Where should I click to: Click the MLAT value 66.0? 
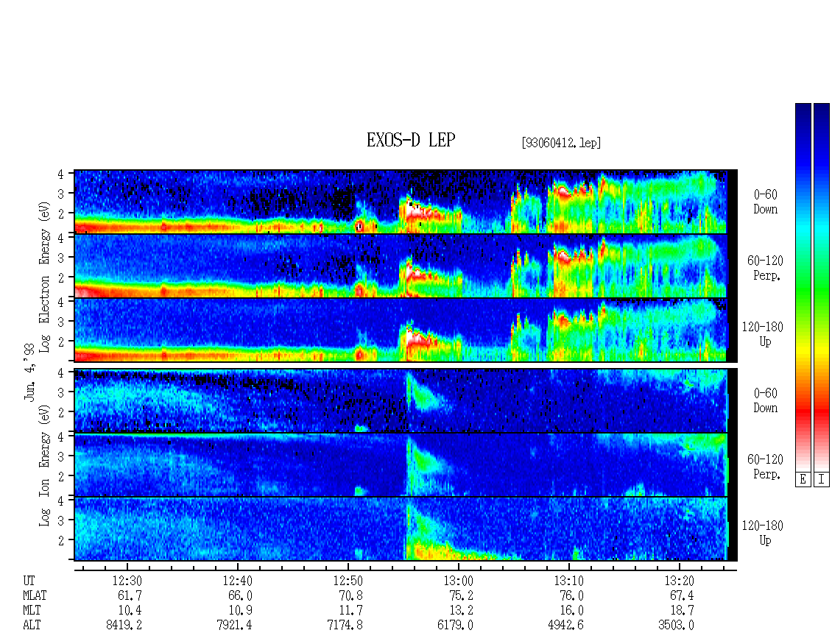[240, 595]
